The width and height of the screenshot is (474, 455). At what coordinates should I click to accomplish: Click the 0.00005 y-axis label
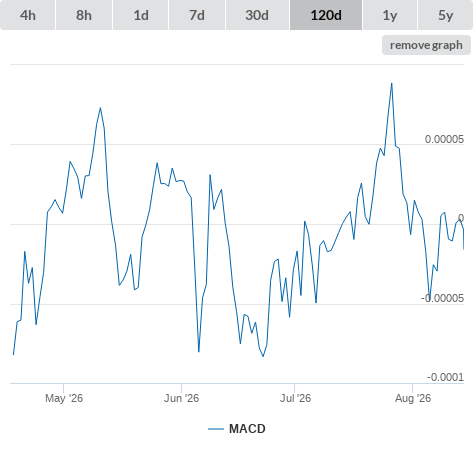444,139
